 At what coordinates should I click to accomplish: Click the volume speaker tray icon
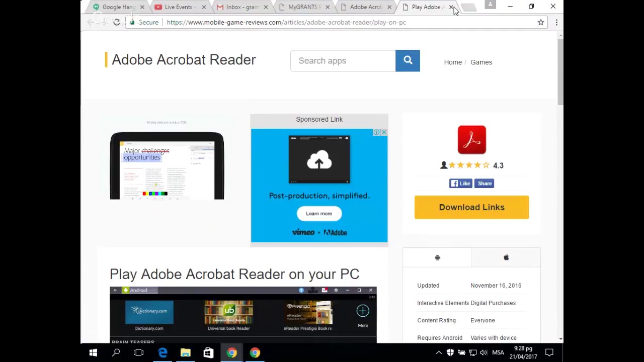484,353
